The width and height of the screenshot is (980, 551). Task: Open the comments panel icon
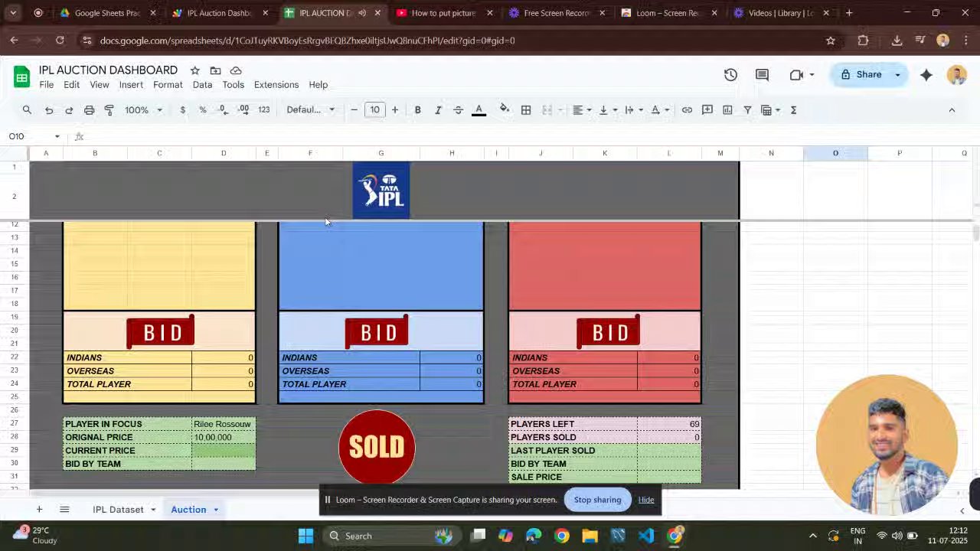coord(762,74)
